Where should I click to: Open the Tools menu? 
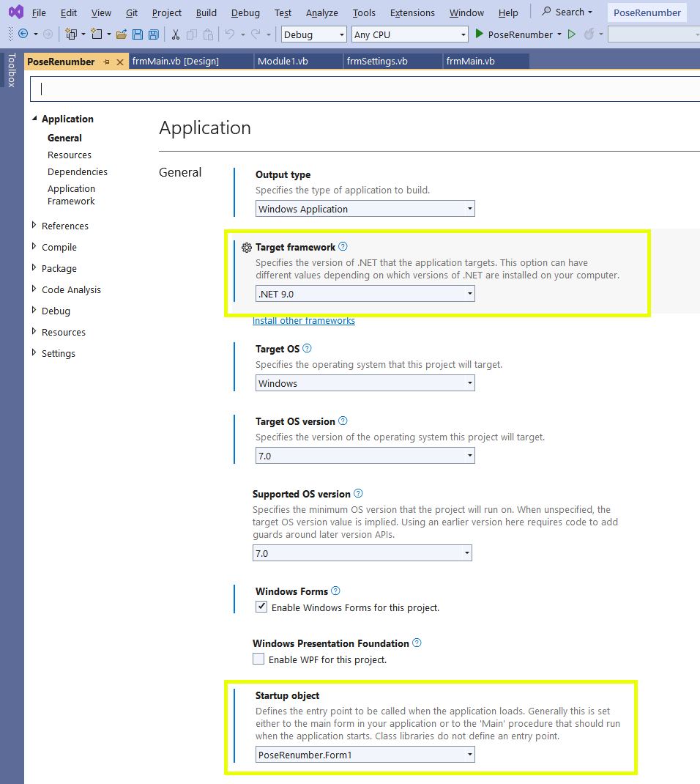click(x=364, y=12)
